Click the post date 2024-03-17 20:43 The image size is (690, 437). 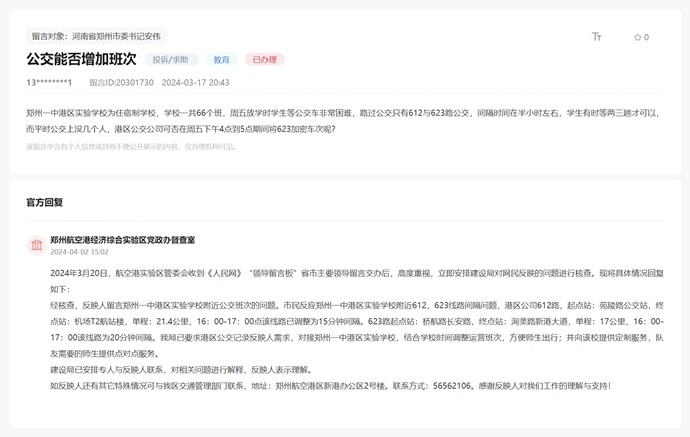(195, 82)
